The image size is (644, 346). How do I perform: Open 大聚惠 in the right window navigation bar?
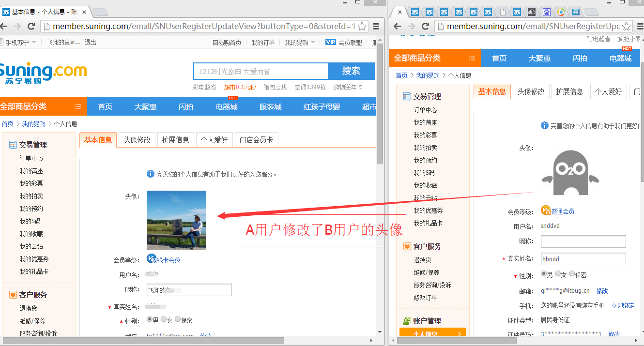(x=539, y=58)
